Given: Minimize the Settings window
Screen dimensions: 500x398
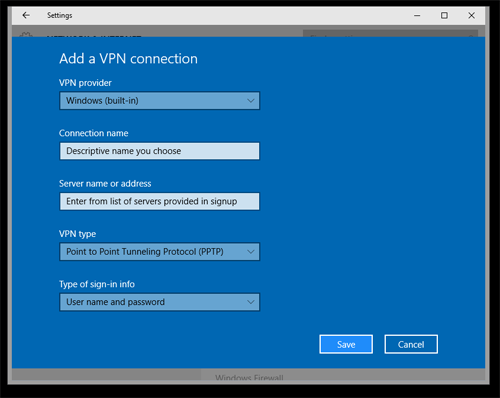Looking at the screenshot, I should coord(417,15).
